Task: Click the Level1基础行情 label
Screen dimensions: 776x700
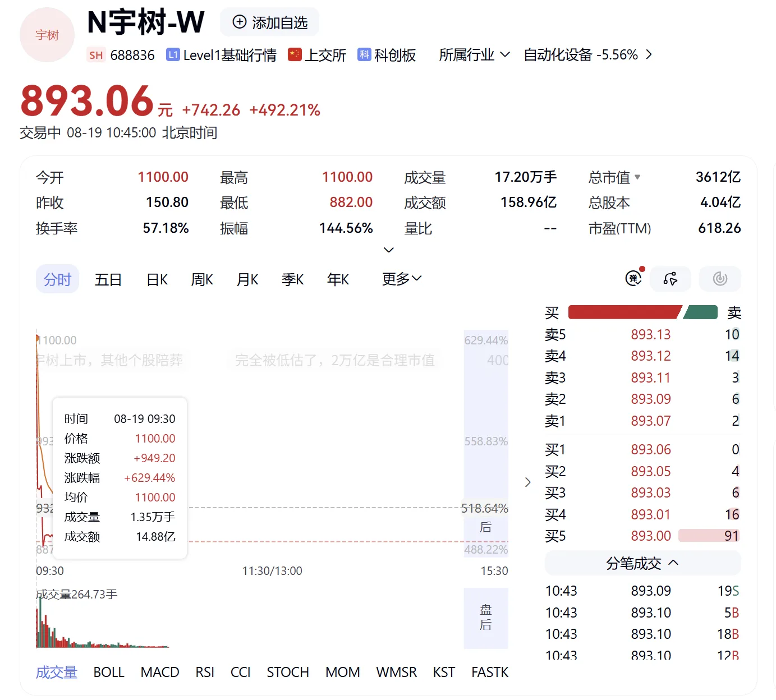Action: pos(229,55)
